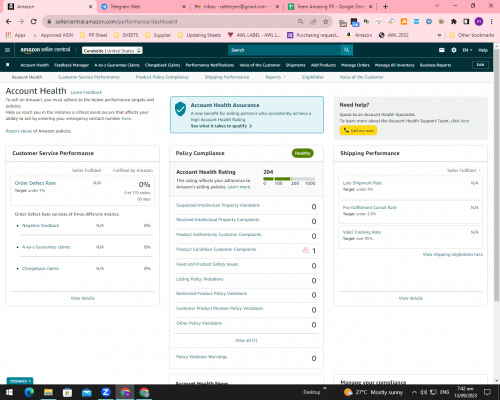This screenshot has width=500, height=400.
Task: Open the tab search chevron in Chrome
Action: click(437, 6)
